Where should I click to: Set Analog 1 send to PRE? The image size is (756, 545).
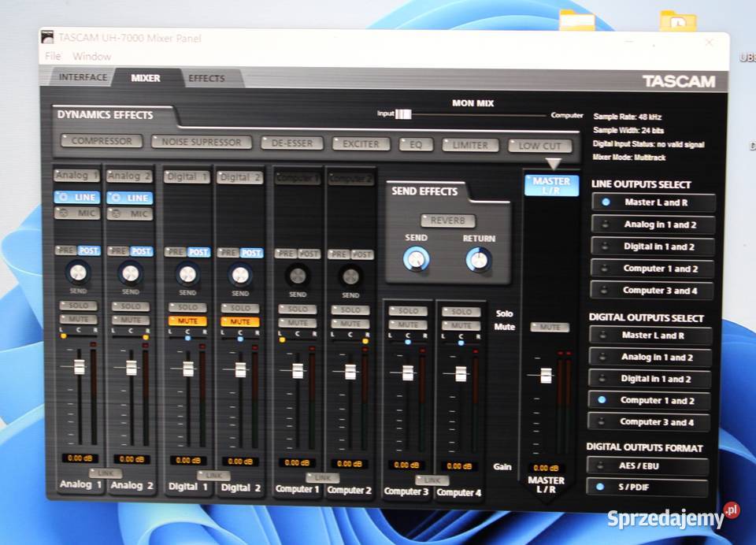pos(66,250)
